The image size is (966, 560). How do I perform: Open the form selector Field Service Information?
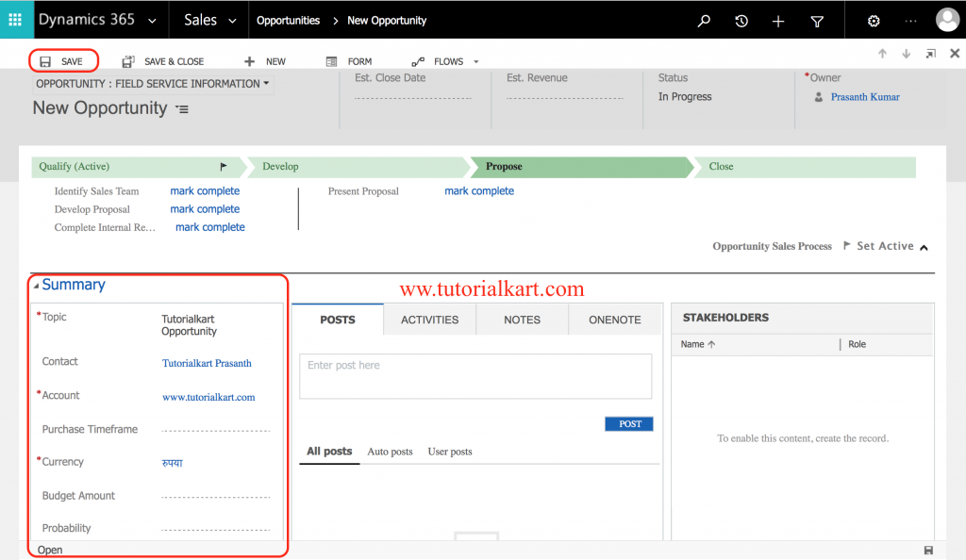152,84
